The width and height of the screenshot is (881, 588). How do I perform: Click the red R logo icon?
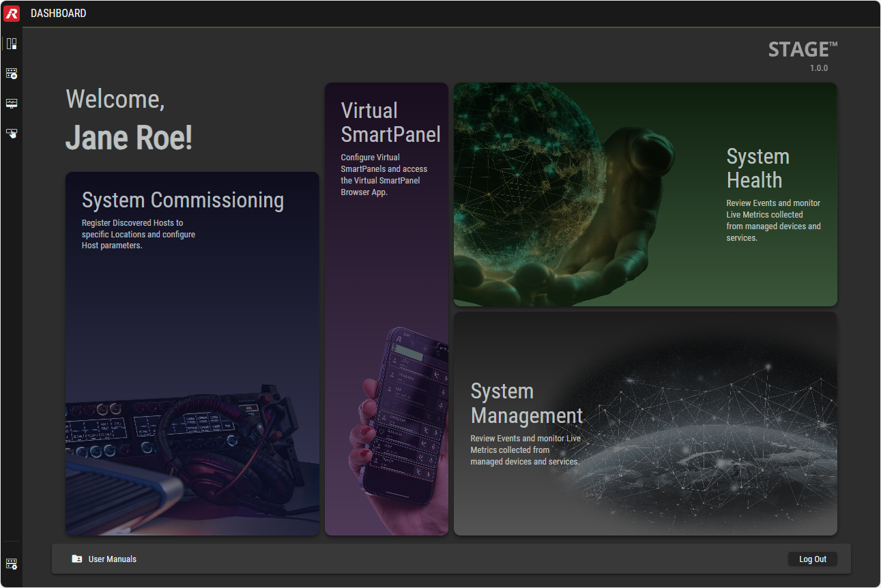coord(12,13)
